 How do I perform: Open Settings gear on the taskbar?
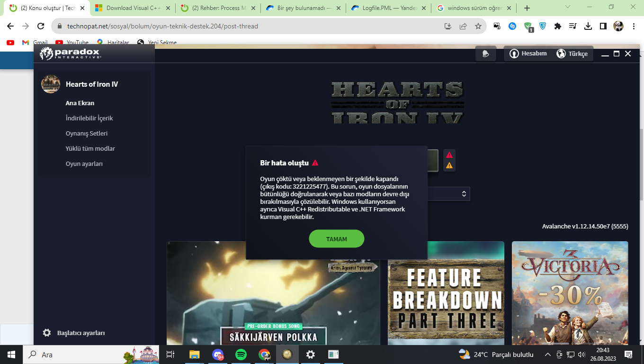(x=310, y=355)
